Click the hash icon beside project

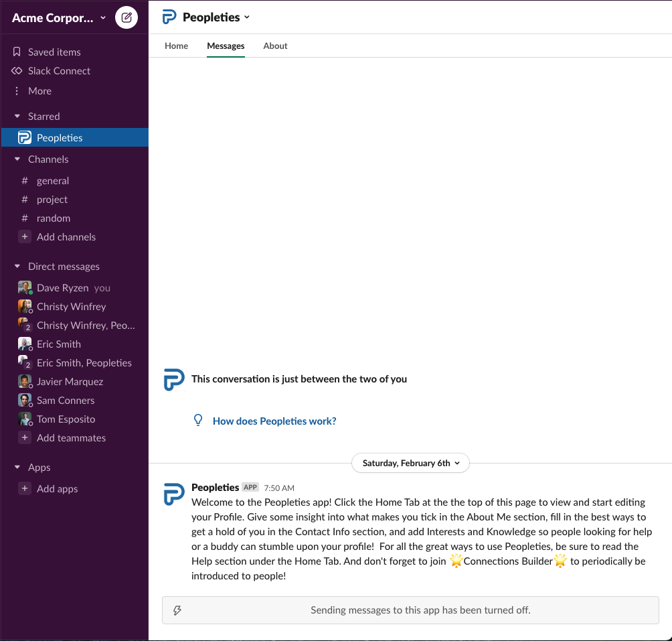coord(25,200)
